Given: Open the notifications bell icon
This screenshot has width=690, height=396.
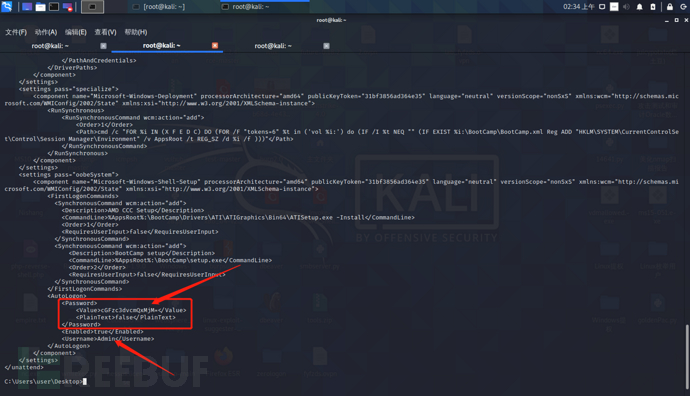Looking at the screenshot, I should (639, 7).
